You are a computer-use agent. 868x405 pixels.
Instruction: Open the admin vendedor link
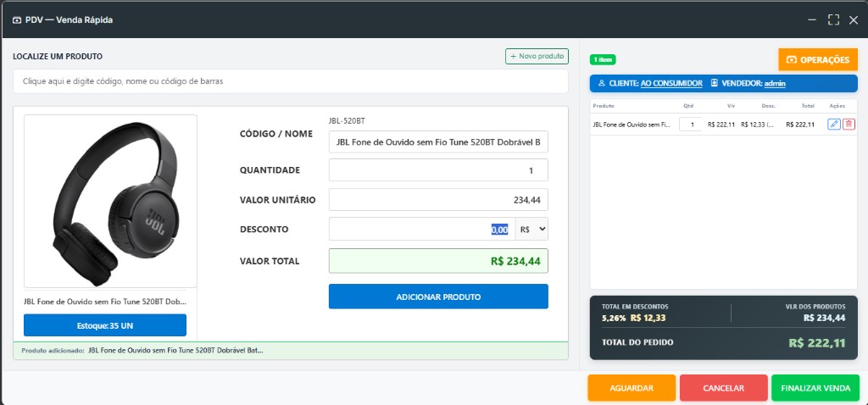click(775, 84)
